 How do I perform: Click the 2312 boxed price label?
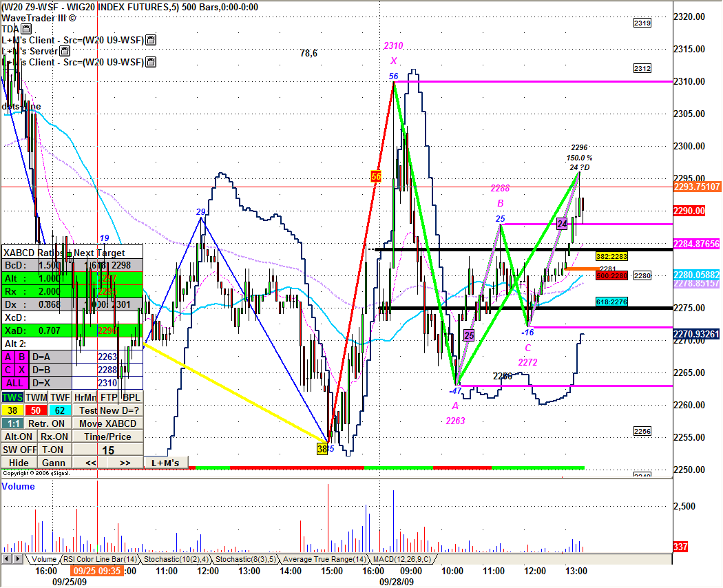pos(642,68)
